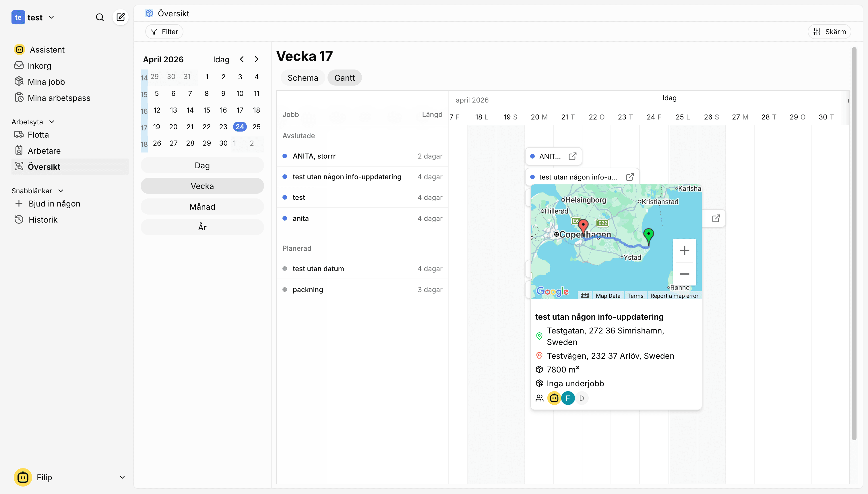Click the D avatar in job card
868x494 pixels.
click(582, 398)
